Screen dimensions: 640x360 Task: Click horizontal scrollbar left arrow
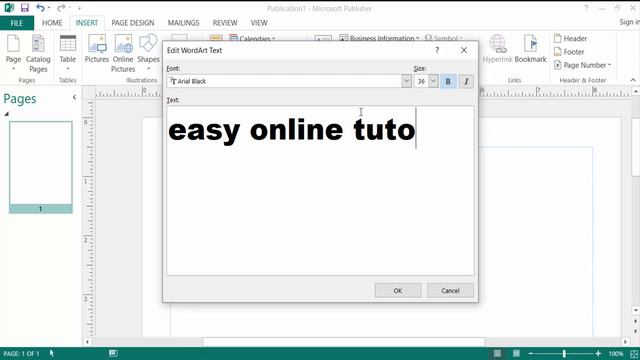[x=87, y=342]
